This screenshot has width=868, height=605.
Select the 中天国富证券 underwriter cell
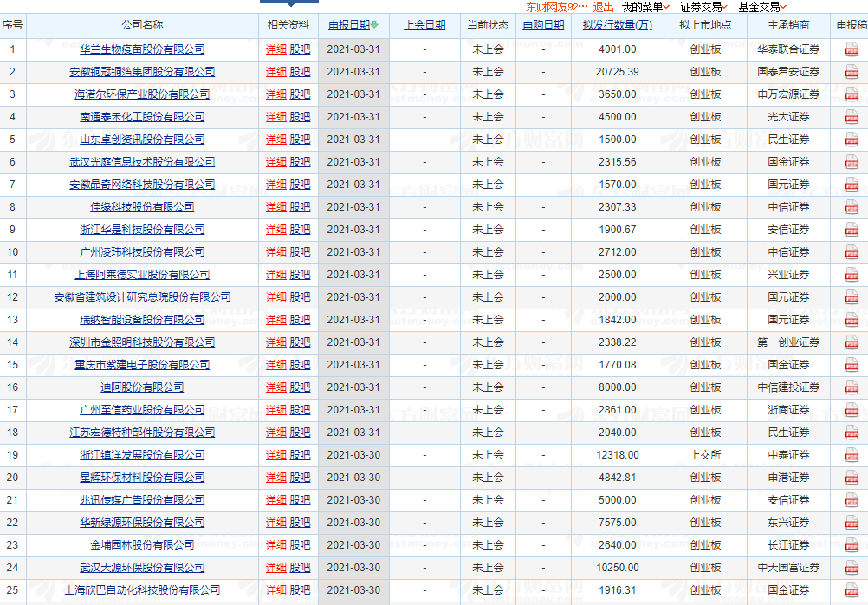click(x=789, y=568)
